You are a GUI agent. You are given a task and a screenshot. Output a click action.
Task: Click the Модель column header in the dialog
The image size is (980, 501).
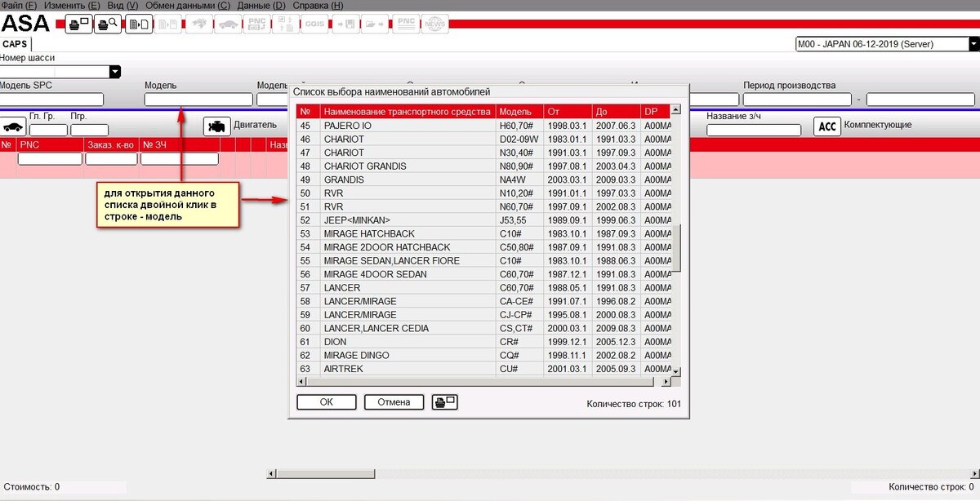click(519, 112)
